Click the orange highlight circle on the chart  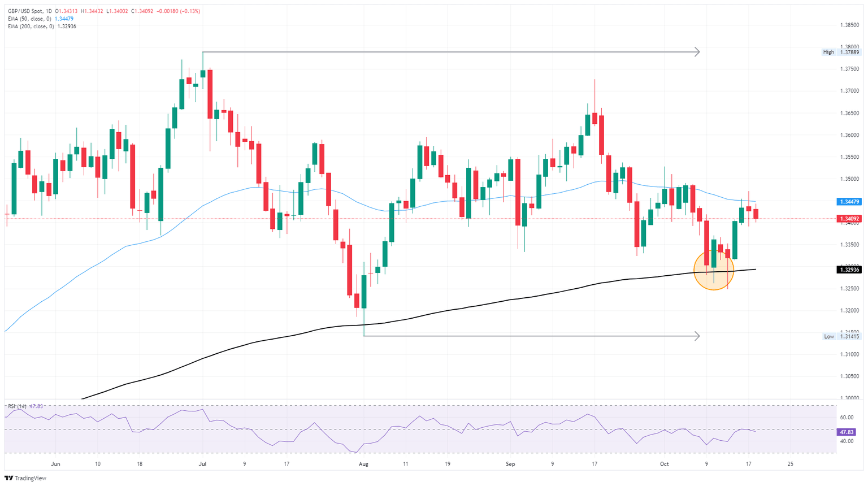click(x=714, y=270)
